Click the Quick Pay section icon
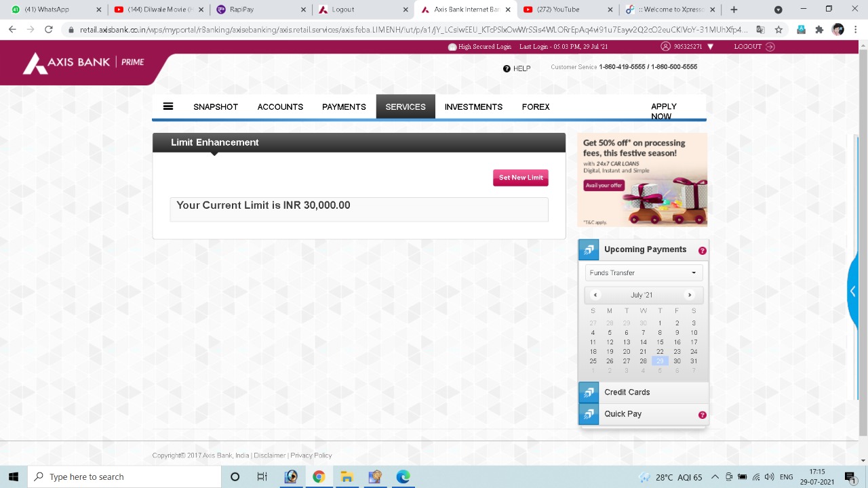This screenshot has height=488, width=868. click(x=588, y=413)
